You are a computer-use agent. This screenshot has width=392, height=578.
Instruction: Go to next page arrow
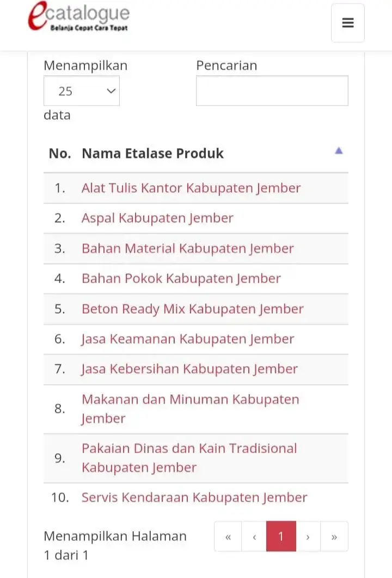[308, 537]
